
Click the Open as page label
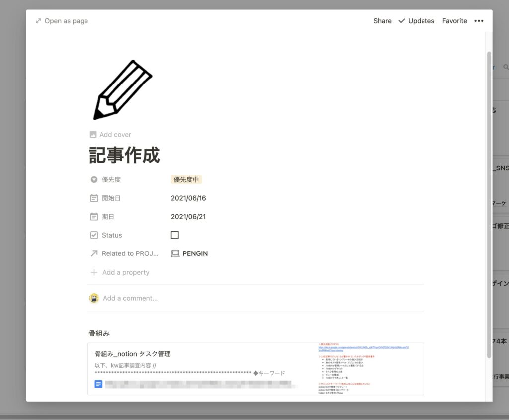pyautogui.click(x=66, y=21)
